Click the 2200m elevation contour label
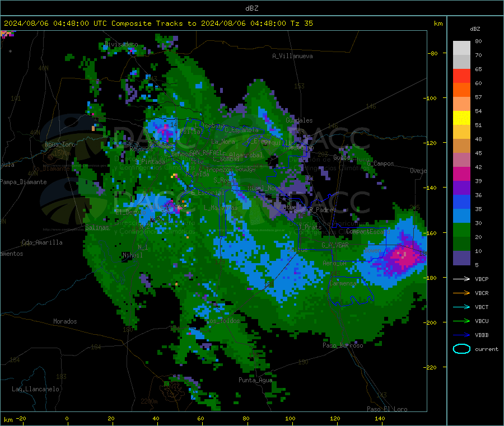Screen dimensions: 504x426 tap(149, 401)
